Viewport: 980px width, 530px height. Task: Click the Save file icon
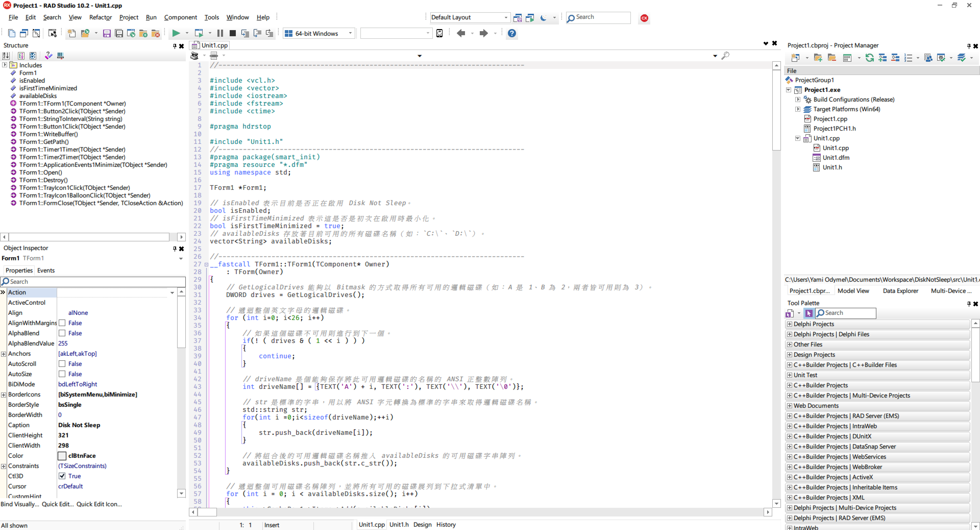pos(107,33)
